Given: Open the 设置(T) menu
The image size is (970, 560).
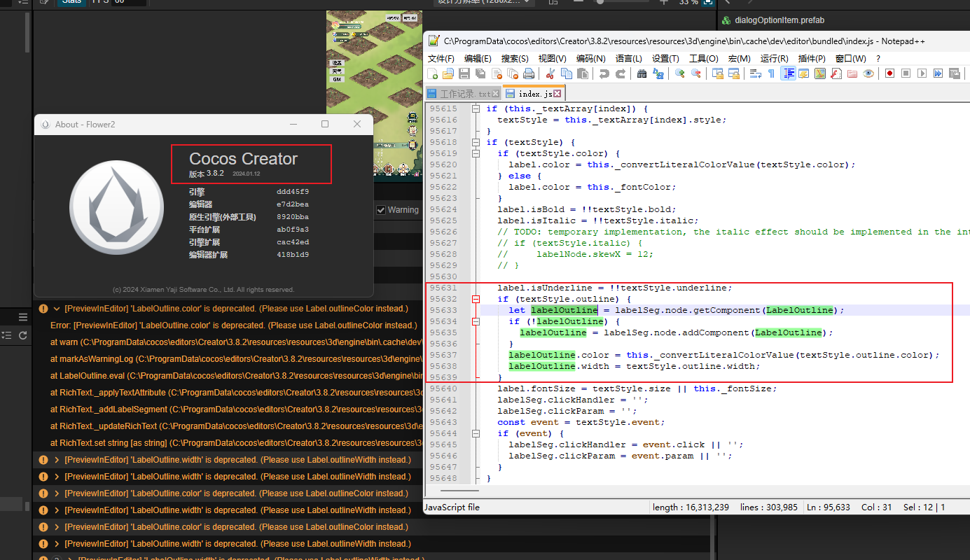Looking at the screenshot, I should click(x=665, y=59).
